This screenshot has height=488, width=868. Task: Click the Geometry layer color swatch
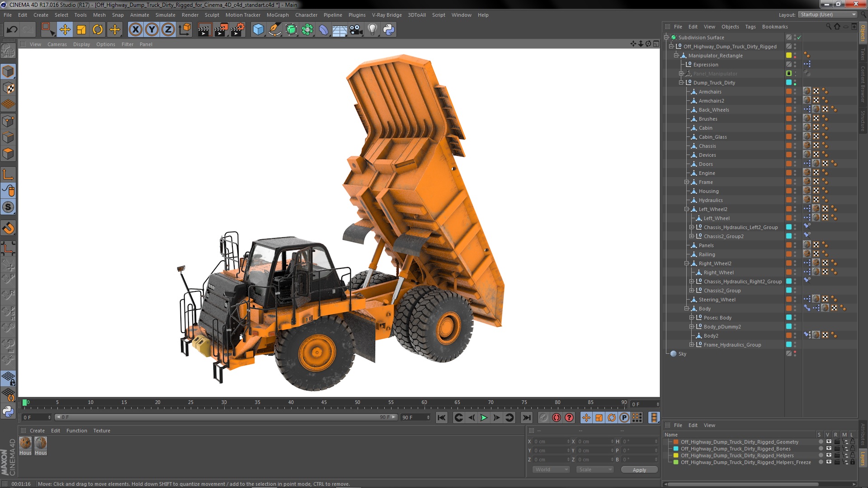[x=676, y=442]
